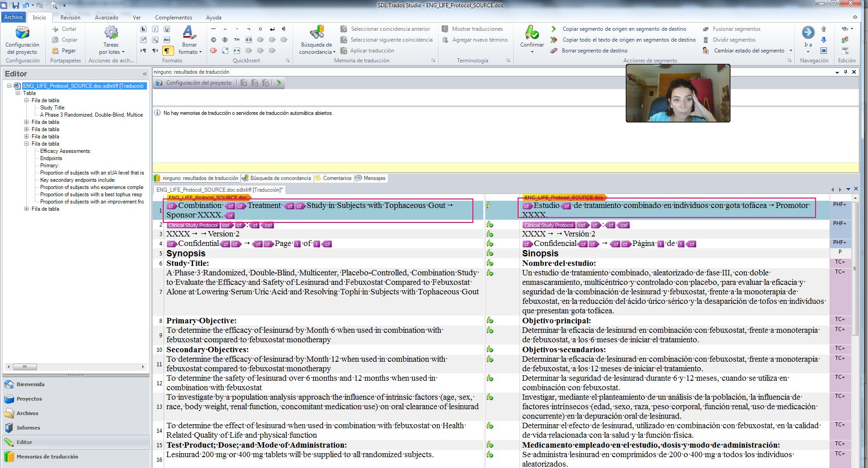
Task: Click the green arrow in translation results toolbar
Action: [279, 83]
